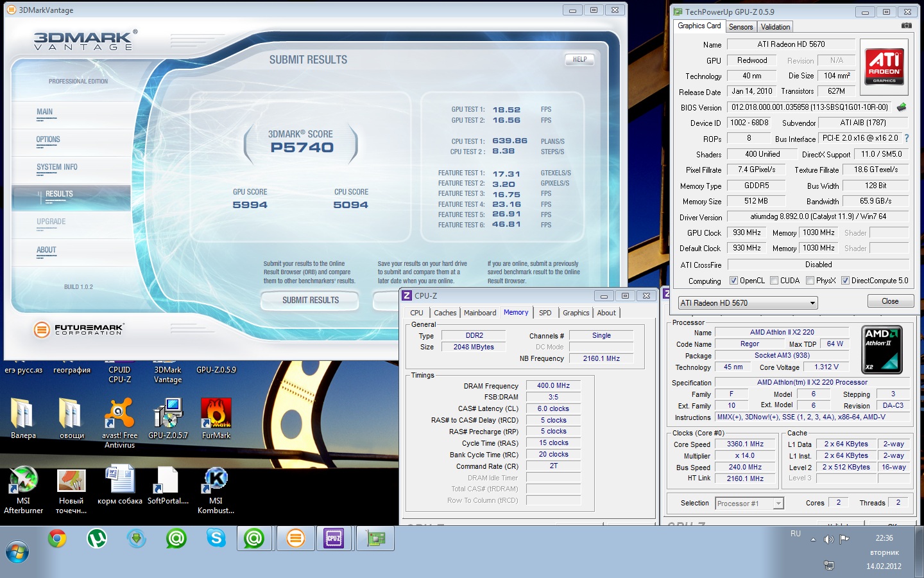Click the Core Speed 3360.1 MHz value
This screenshot has width=924, height=578.
point(745,444)
